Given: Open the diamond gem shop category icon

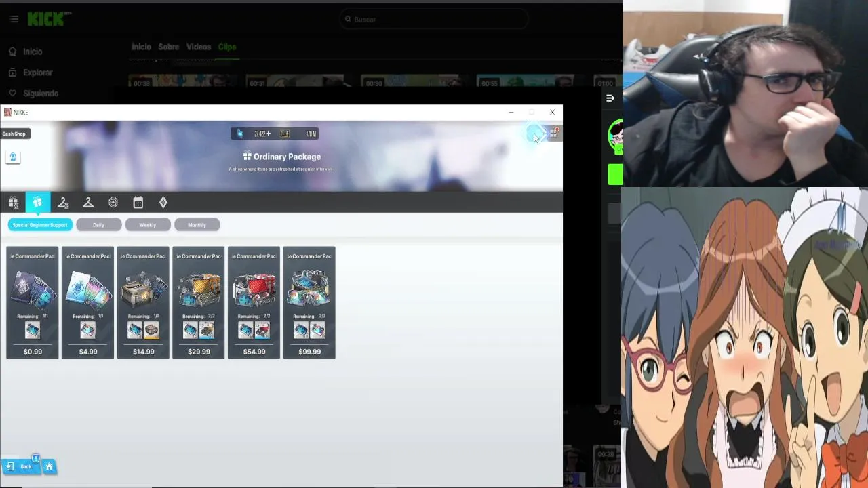Looking at the screenshot, I should (x=163, y=202).
